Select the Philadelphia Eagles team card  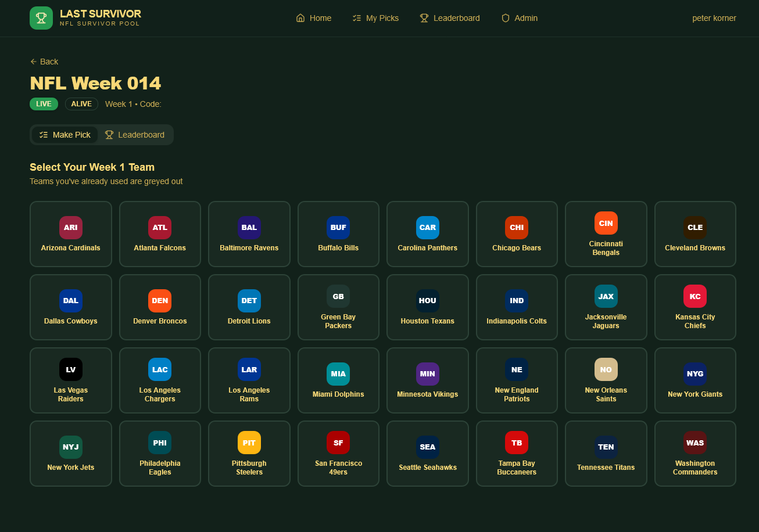coord(160,454)
